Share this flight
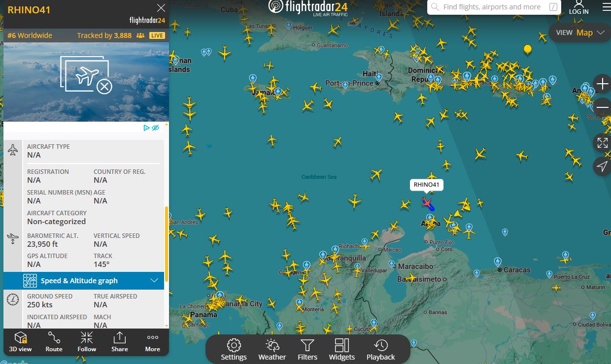This screenshot has width=611, height=364. point(120,341)
